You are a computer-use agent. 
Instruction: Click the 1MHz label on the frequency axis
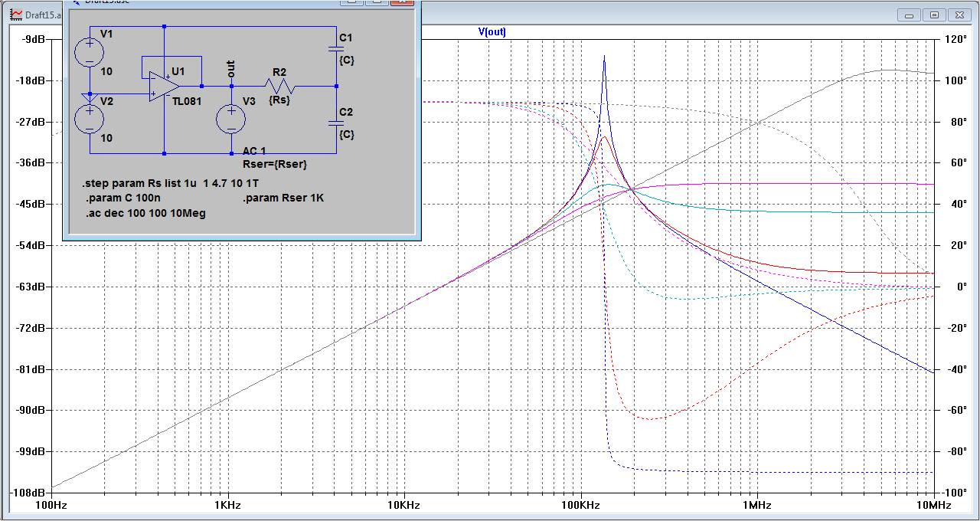(x=756, y=506)
